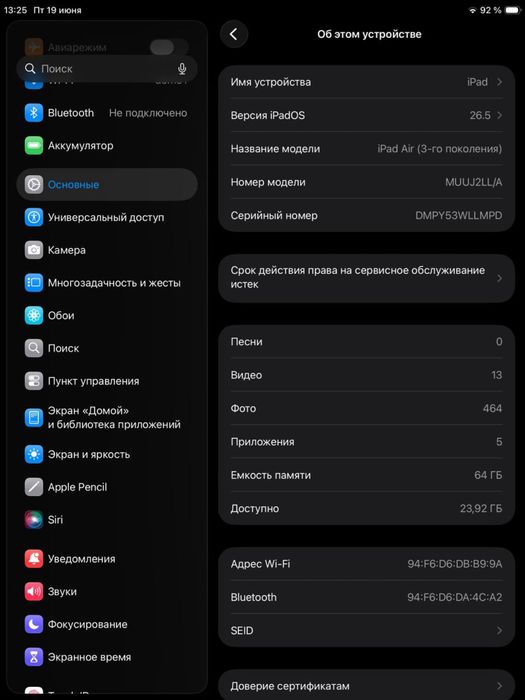The image size is (525, 700).
Task: Open the Аккумулятор battery icon
Action: click(x=33, y=146)
